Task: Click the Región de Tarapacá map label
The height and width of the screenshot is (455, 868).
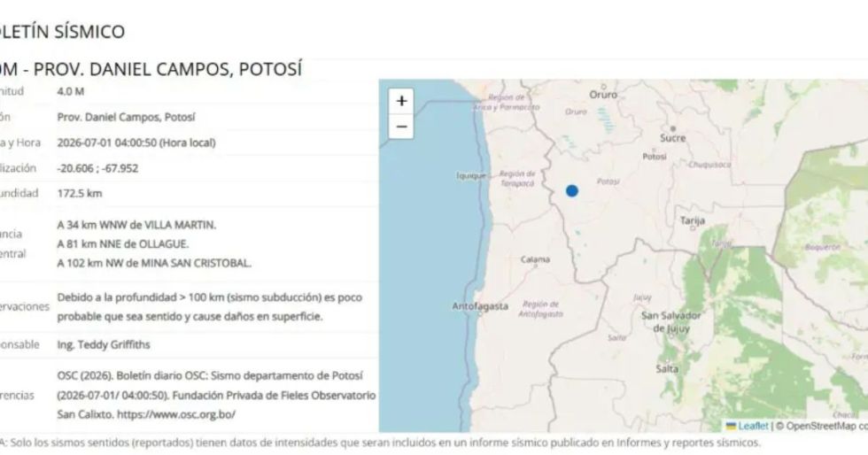Action: pos(517,178)
